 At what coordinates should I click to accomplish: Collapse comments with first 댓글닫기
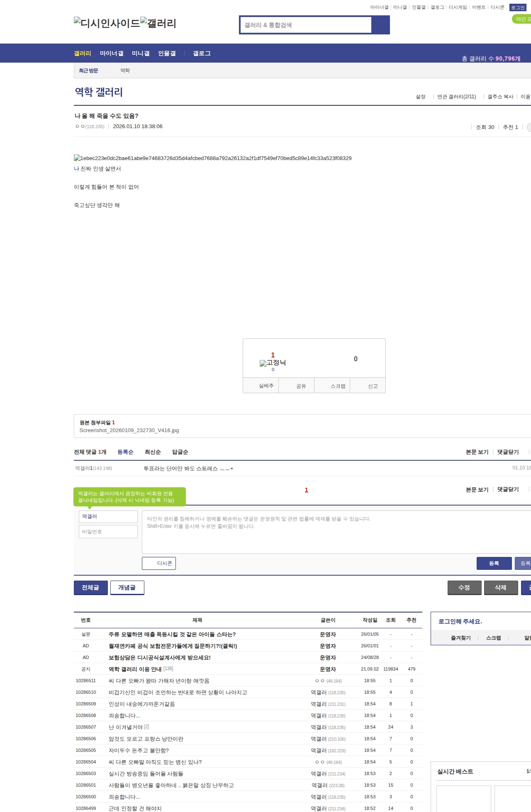pos(508,452)
